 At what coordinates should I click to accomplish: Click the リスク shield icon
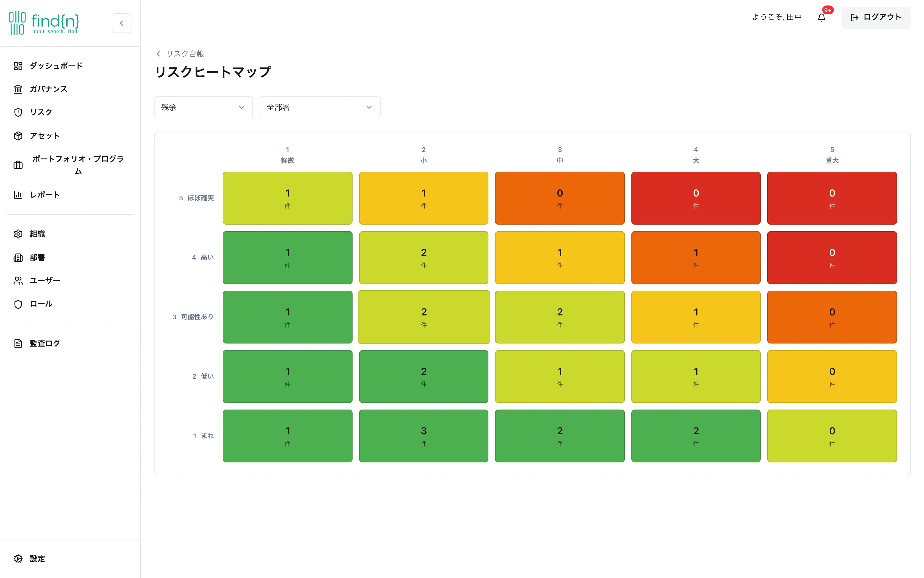18,112
